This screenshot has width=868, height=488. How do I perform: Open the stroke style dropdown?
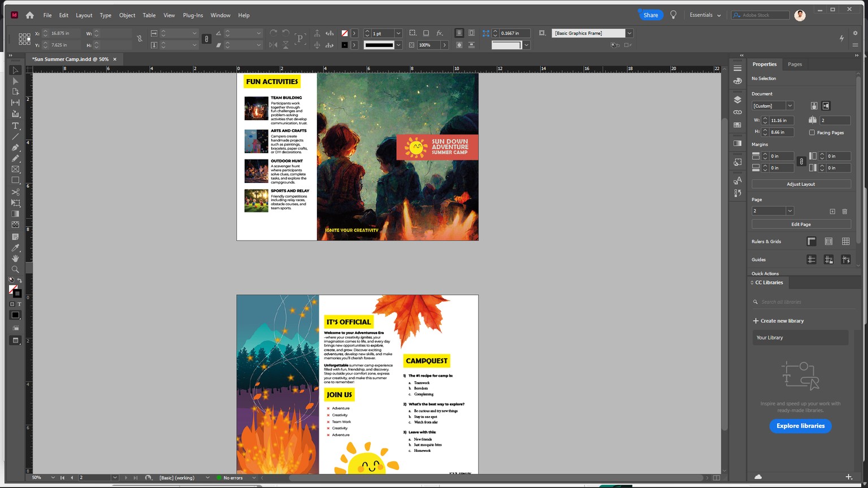(398, 45)
